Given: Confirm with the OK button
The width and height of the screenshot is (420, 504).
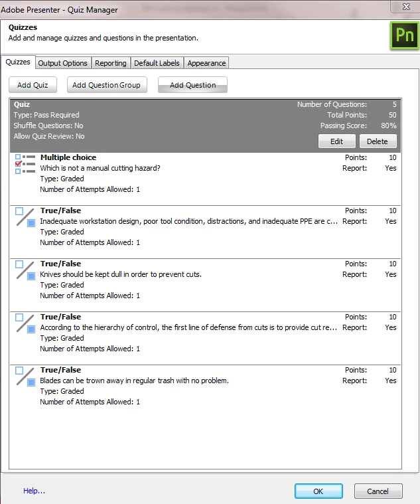Looking at the screenshot, I should [x=318, y=491].
